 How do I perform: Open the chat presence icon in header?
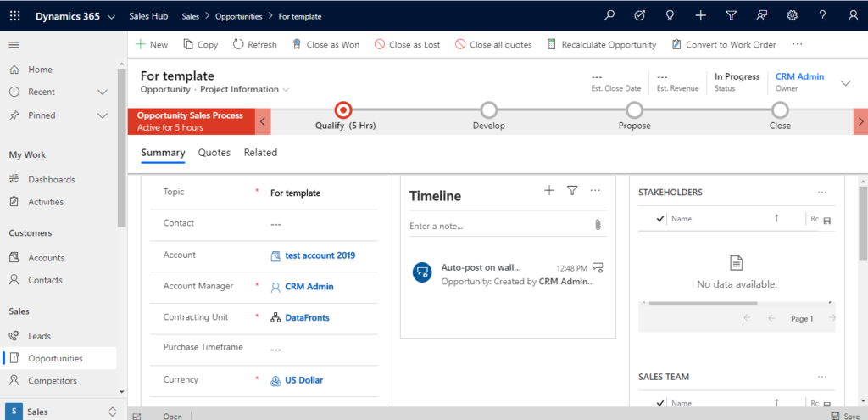762,16
